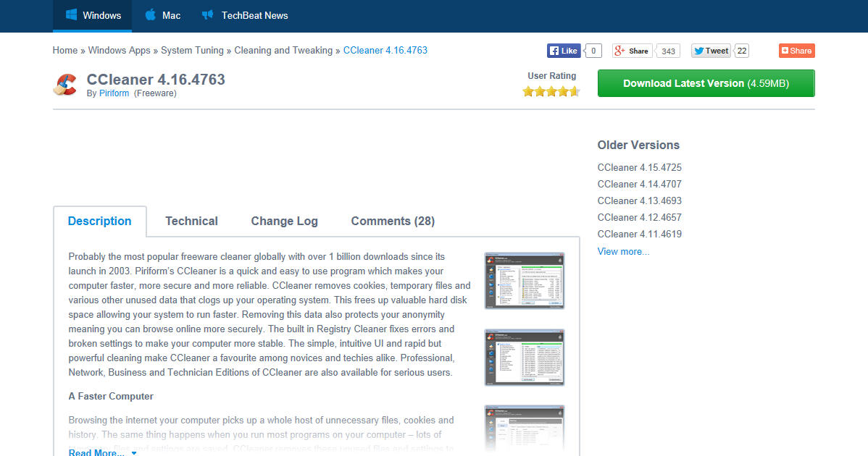Click the Tweet count 22
Image resolution: width=868 pixels, height=456 pixels.
(742, 51)
